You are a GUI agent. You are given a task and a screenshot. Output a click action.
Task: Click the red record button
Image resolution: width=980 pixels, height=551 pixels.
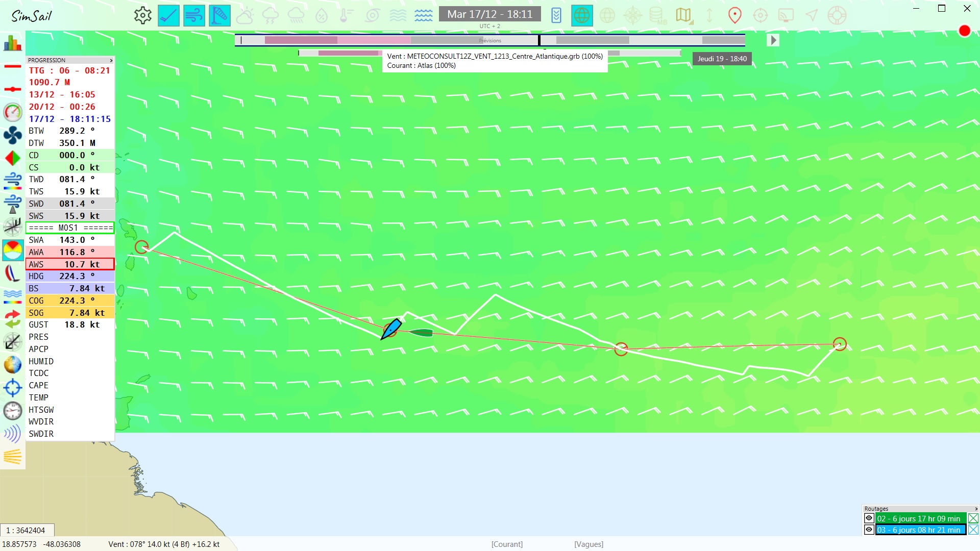coord(964,31)
